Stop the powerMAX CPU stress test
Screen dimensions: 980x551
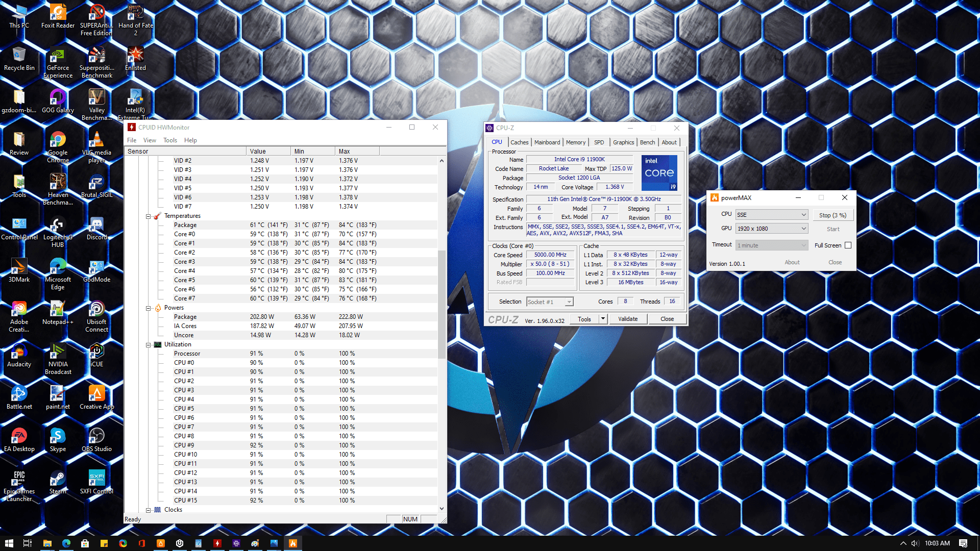click(832, 215)
